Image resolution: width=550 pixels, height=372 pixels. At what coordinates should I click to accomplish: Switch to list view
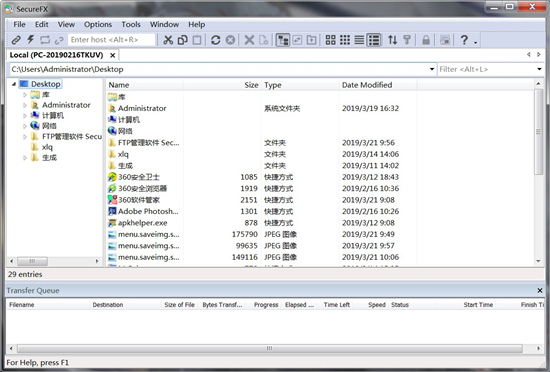(359, 40)
